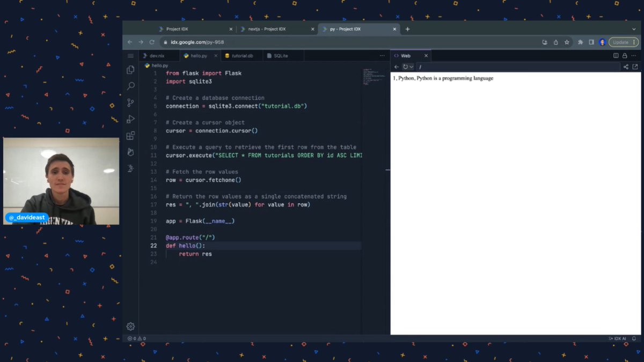Open the IDX panel icon below Firebase
The image size is (644, 362).
click(x=130, y=168)
